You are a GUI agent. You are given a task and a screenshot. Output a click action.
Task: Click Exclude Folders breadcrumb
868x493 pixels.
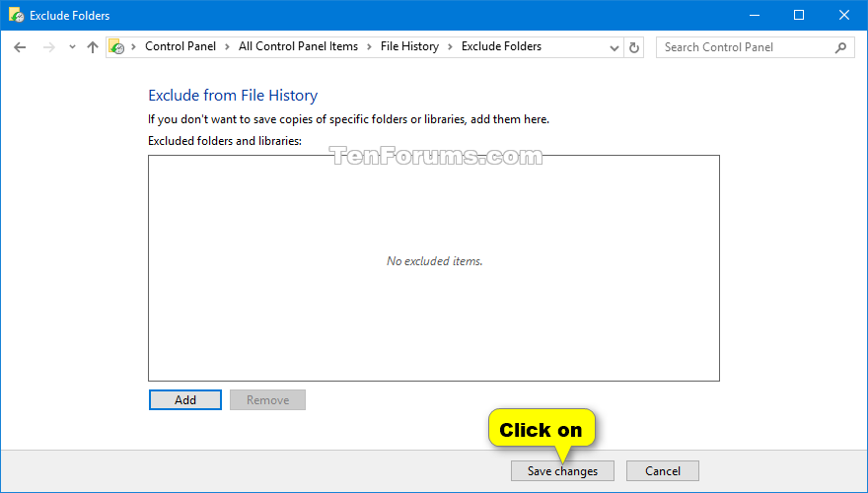click(x=501, y=46)
